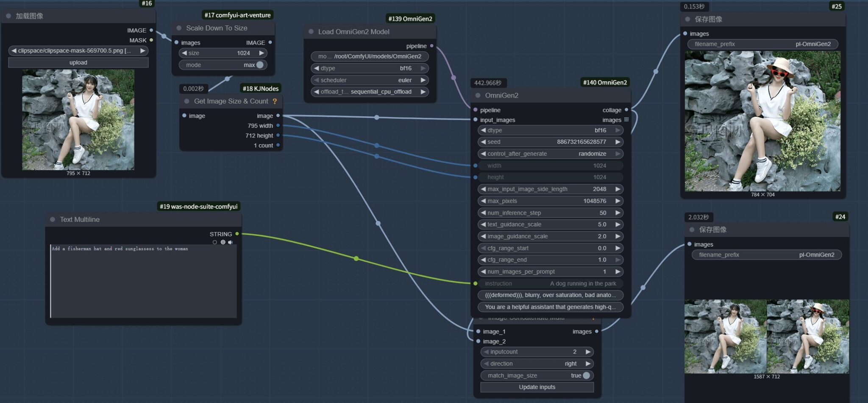Click the speaker icon in Text Multiline node
This screenshot has height=403, width=868.
(x=230, y=242)
